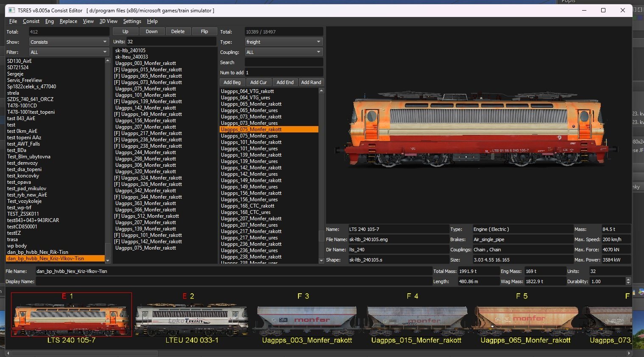Click left arrow of the consist strip scrollbar
Viewport: 644px width, 357px height.
[8, 353]
